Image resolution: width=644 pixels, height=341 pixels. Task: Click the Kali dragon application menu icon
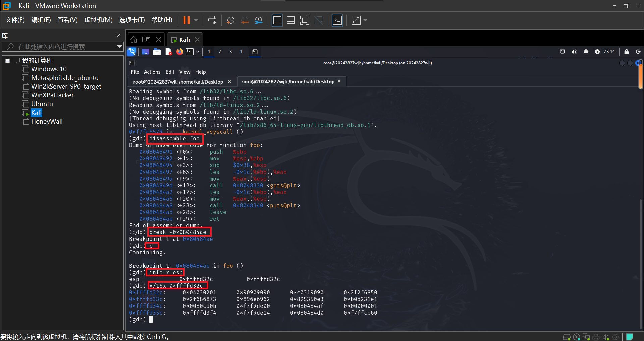tap(131, 52)
